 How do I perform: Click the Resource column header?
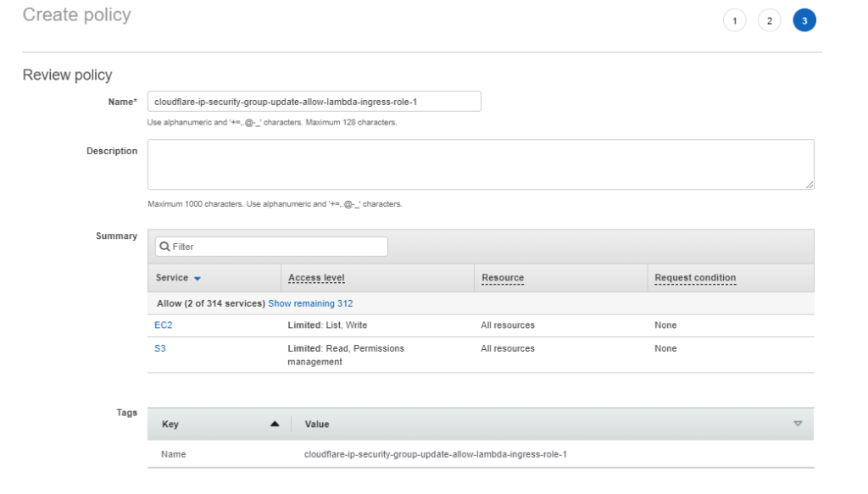(x=503, y=278)
